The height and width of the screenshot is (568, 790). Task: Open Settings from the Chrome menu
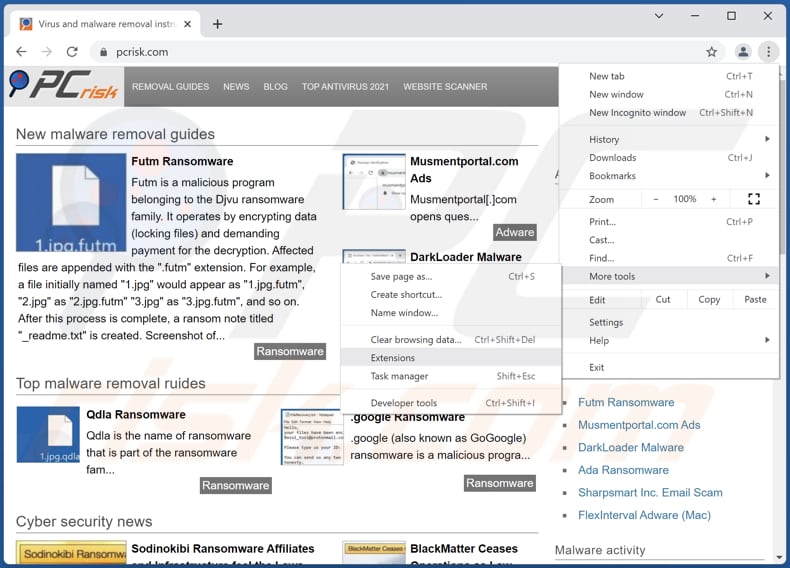pos(606,322)
